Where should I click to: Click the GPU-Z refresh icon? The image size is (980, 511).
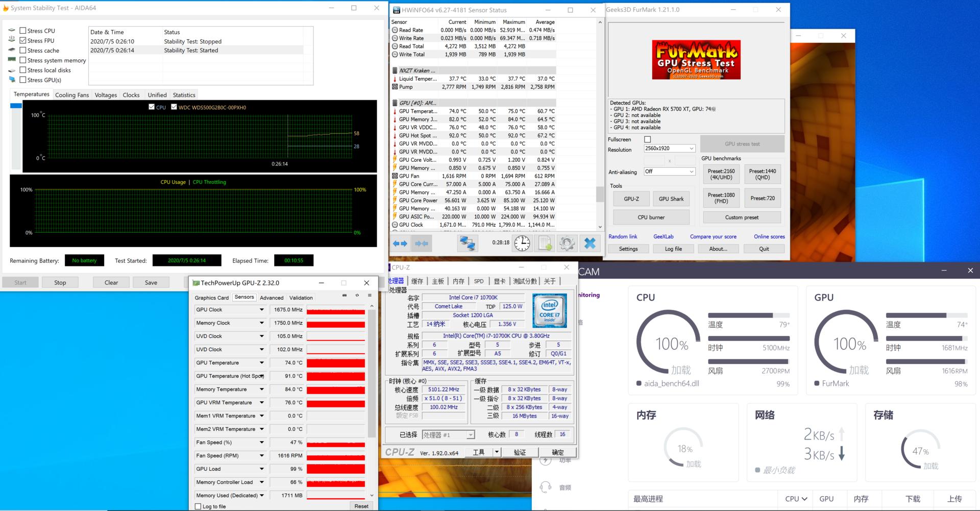tap(357, 296)
